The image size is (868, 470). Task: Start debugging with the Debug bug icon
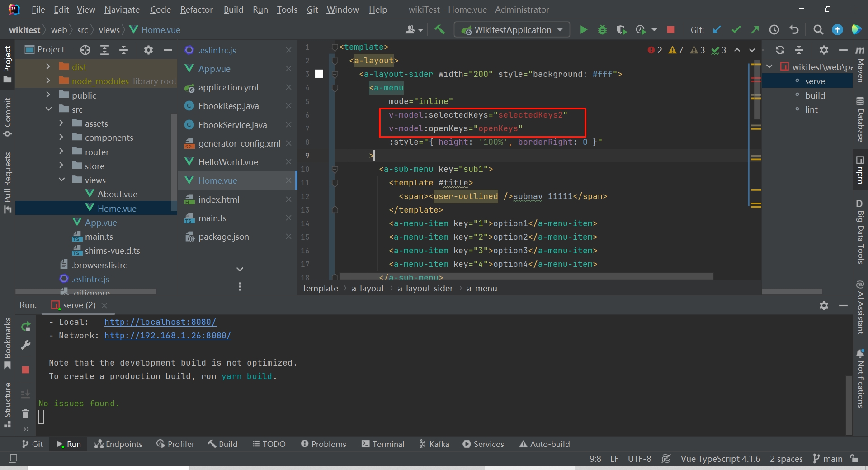click(602, 30)
